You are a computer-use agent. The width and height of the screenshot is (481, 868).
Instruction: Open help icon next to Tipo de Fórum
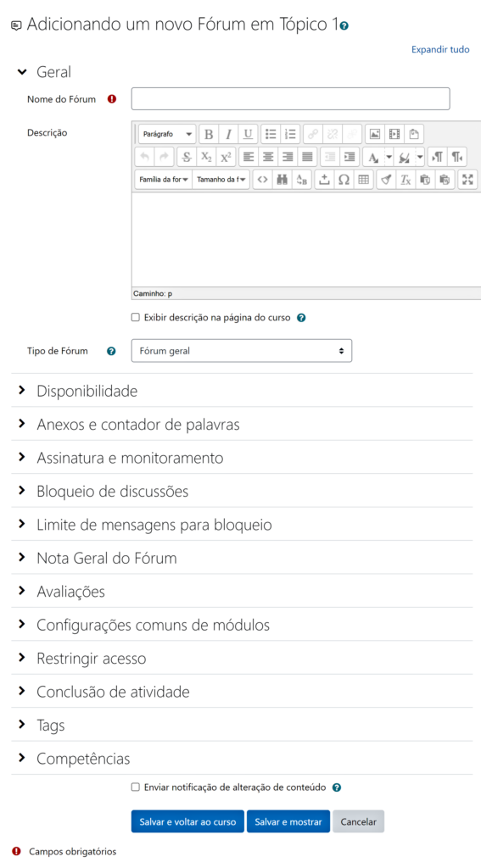[111, 351]
